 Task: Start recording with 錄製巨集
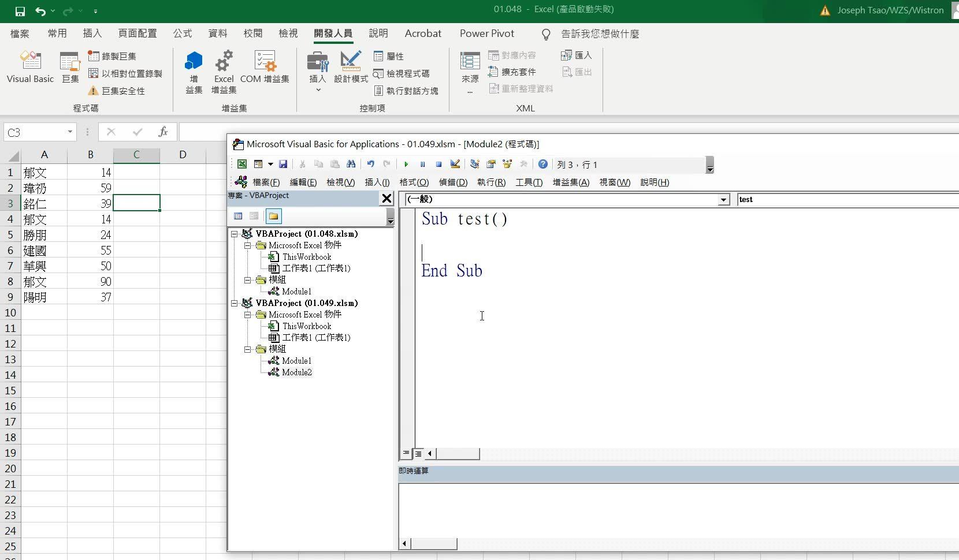pyautogui.click(x=112, y=56)
